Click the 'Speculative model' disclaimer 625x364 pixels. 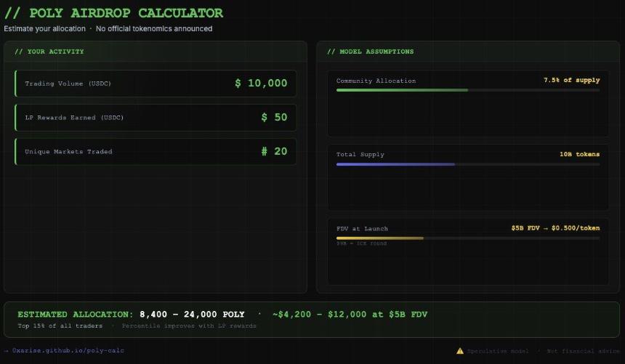point(498,351)
